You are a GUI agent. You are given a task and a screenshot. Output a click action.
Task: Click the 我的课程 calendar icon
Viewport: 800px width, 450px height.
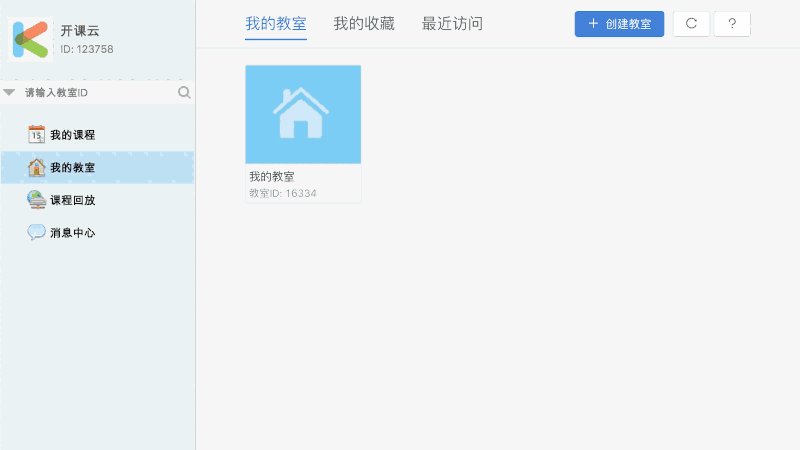pyautogui.click(x=36, y=135)
